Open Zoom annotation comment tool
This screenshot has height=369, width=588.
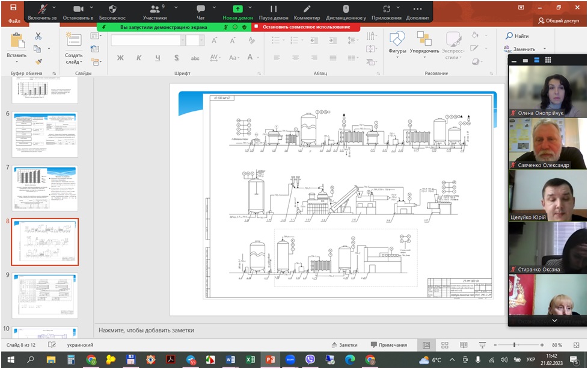click(307, 9)
